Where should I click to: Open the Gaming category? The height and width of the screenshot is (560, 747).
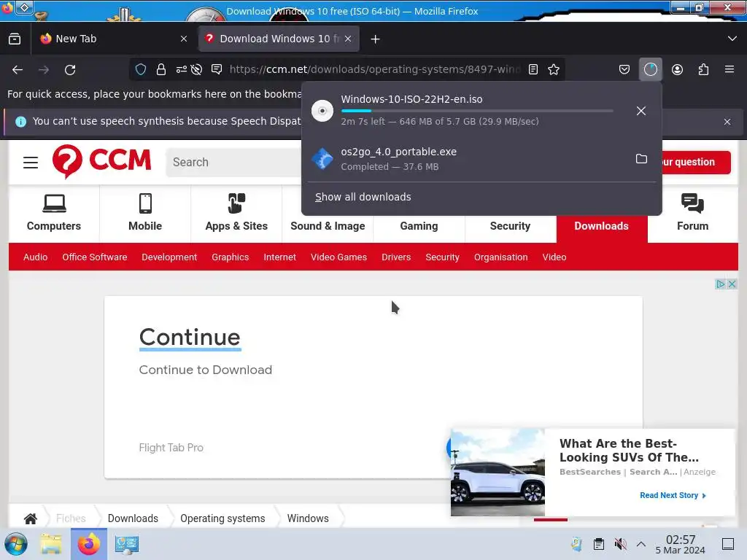(x=419, y=226)
